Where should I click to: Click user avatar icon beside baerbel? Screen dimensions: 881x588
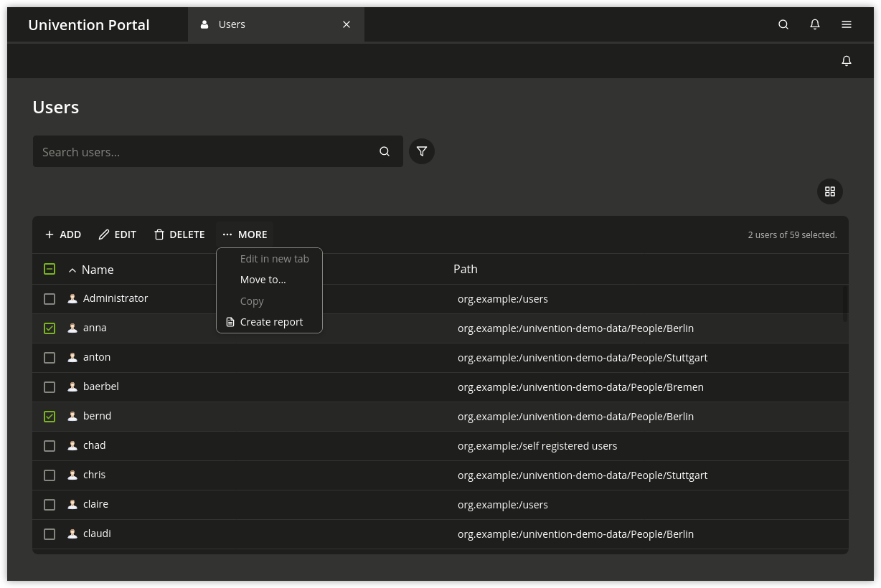pos(72,387)
